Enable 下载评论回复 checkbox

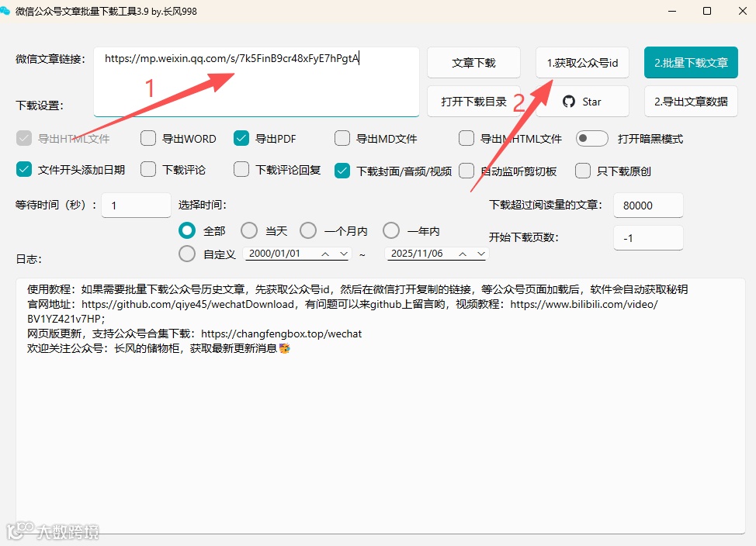[x=241, y=170]
